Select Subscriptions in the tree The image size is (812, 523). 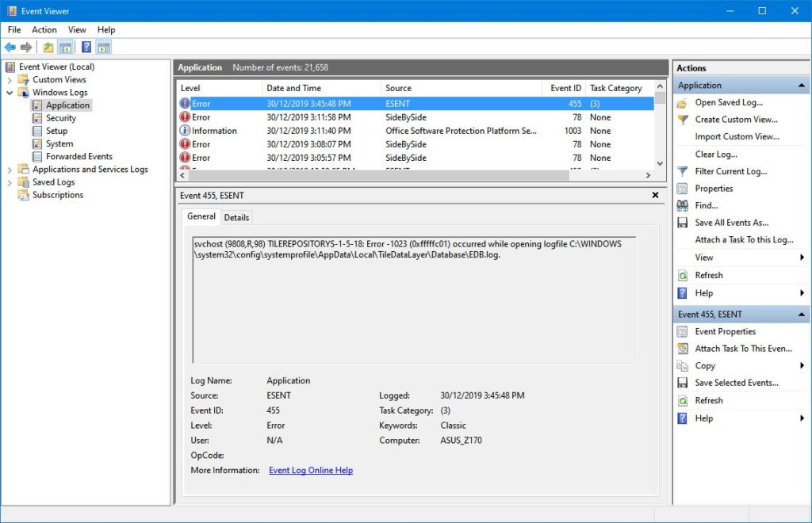tap(57, 195)
